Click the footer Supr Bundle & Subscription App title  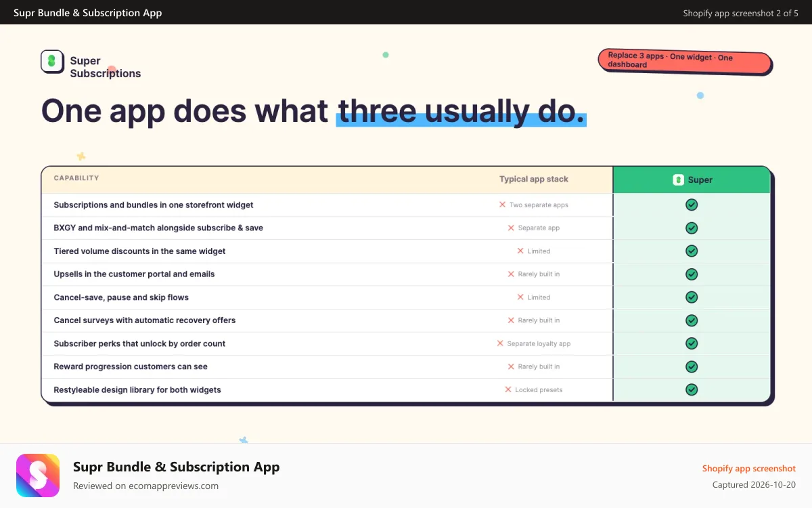pyautogui.click(x=176, y=467)
